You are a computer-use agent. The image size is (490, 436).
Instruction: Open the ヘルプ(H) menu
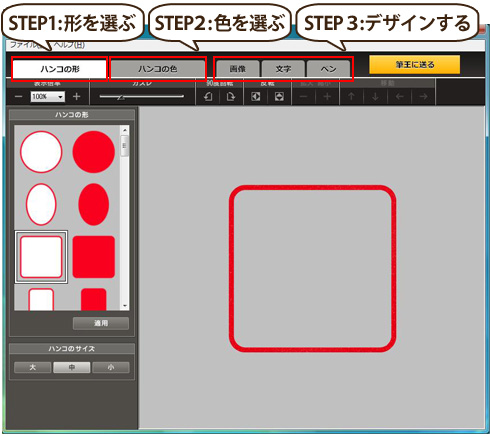tap(69, 45)
